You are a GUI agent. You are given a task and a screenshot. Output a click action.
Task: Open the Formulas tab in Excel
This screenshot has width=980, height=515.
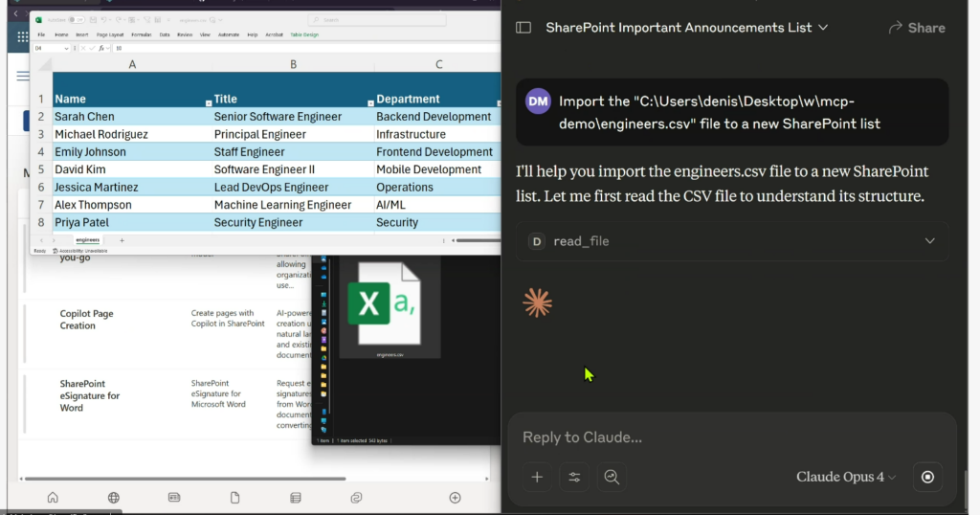[x=142, y=35]
